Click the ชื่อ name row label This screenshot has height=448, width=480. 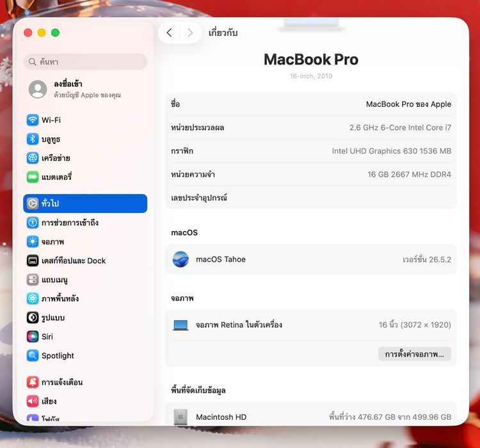175,104
